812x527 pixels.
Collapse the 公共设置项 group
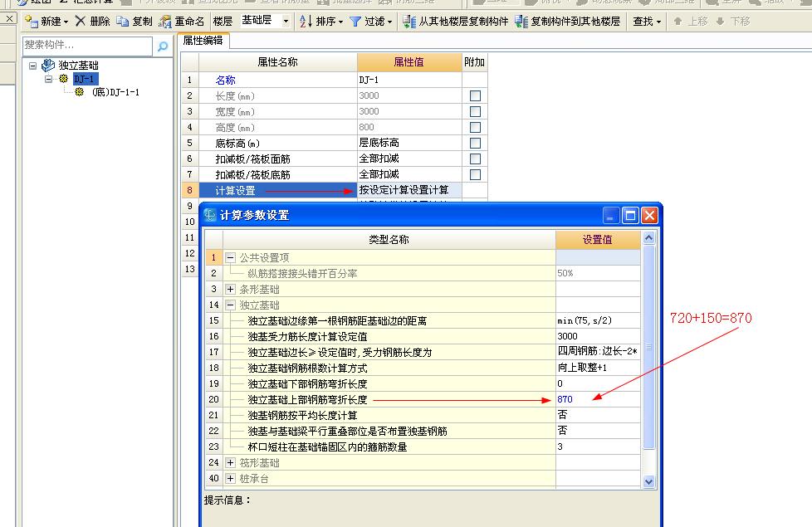pyautogui.click(x=231, y=257)
